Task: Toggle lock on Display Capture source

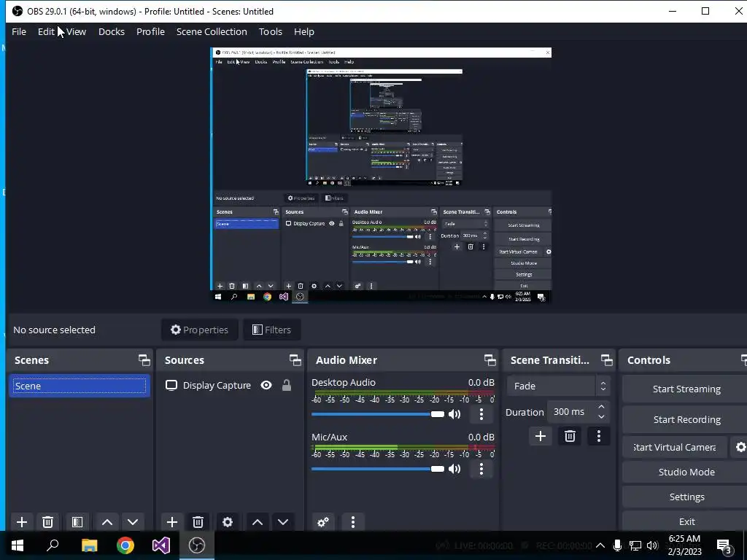Action: (x=286, y=385)
